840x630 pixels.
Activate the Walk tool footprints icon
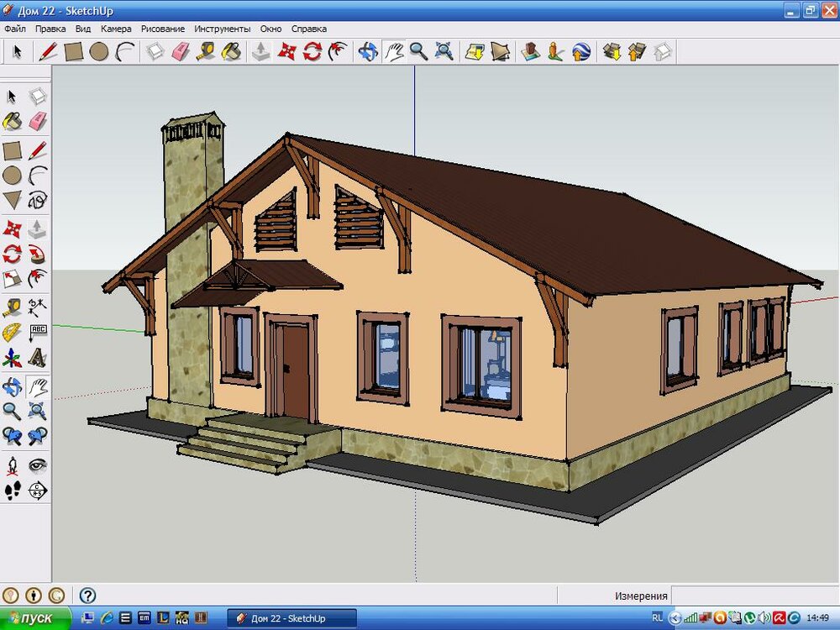tap(13, 490)
